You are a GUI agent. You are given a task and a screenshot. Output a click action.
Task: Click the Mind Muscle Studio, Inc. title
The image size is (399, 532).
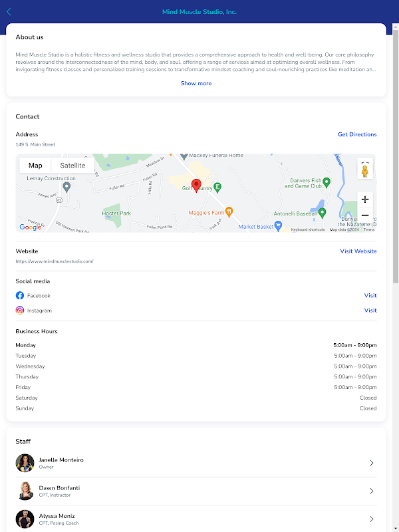click(199, 12)
